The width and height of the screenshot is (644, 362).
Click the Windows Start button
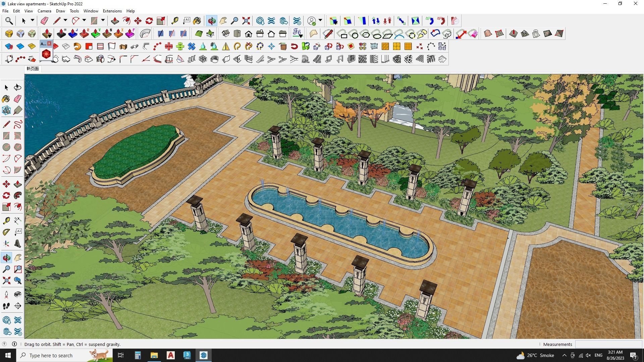[8, 355]
